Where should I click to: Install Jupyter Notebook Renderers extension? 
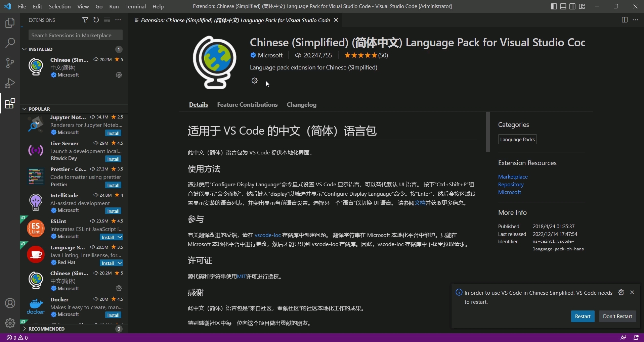coord(113,133)
